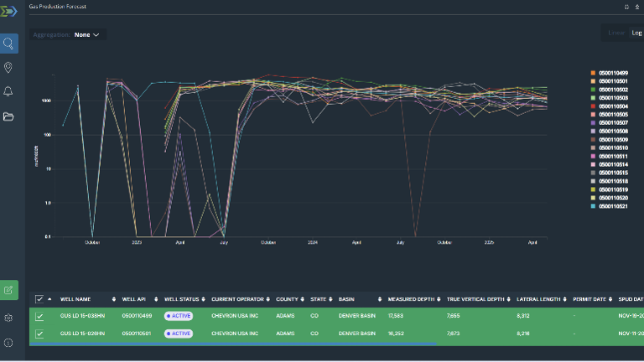Switch chart to Linear scale
Screen dimensions: 644x362
[616, 33]
